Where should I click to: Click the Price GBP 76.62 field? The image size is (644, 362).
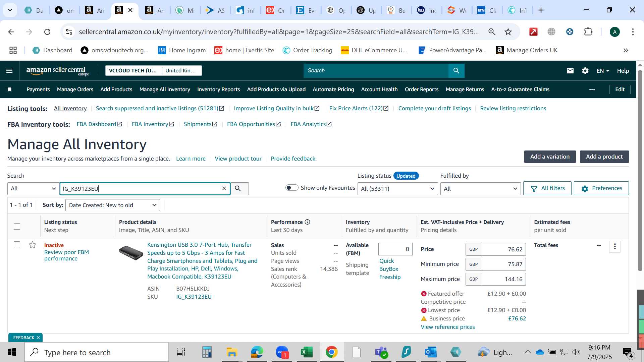tap(503, 249)
